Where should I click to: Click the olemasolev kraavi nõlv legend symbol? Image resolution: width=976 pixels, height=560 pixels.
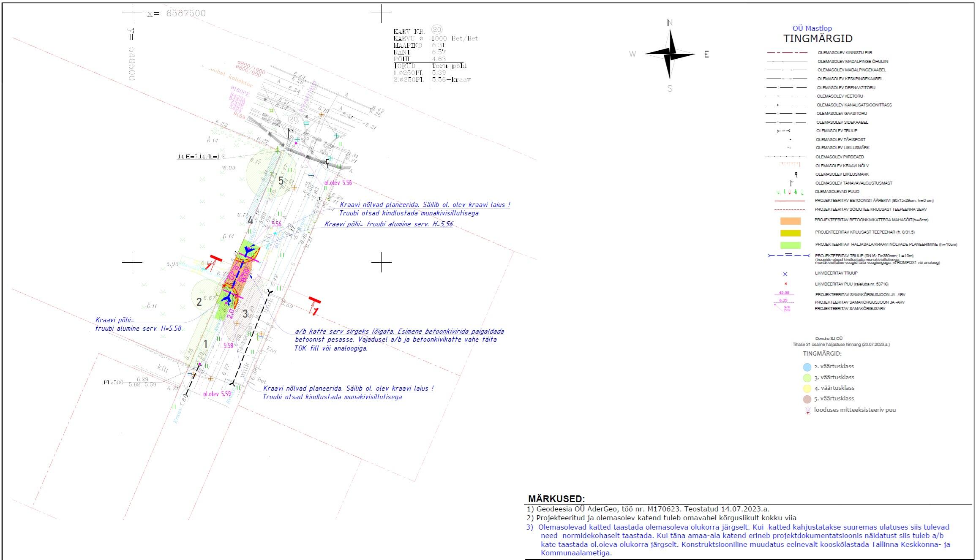(x=789, y=164)
